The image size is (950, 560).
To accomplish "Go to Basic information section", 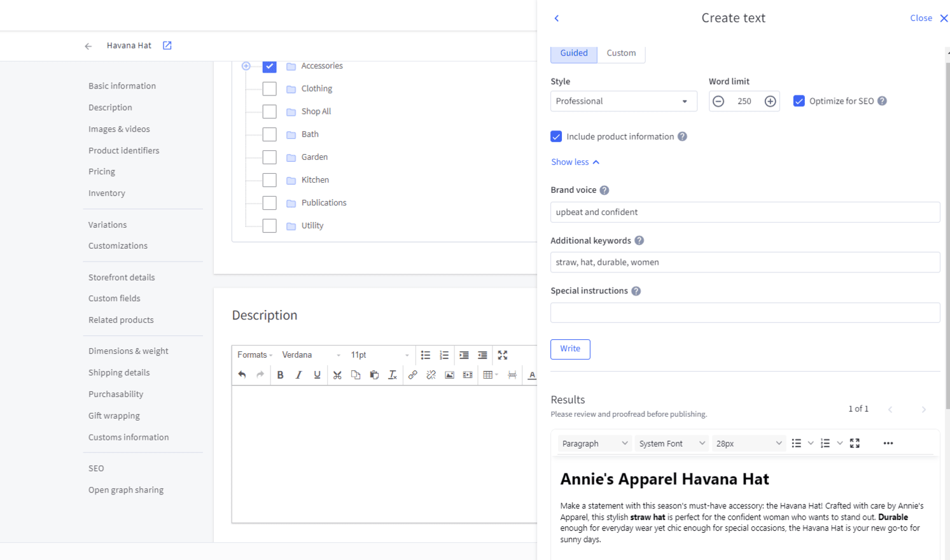I will [122, 86].
